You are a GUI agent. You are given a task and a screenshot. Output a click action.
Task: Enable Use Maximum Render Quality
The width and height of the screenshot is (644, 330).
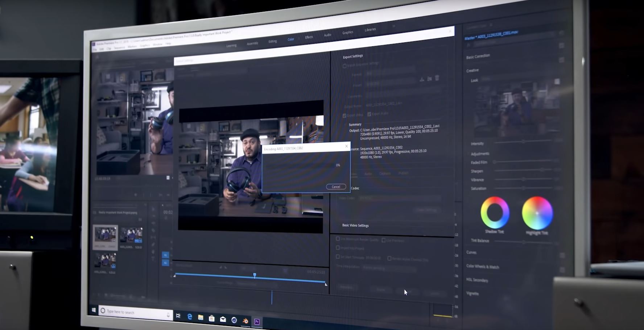point(338,239)
